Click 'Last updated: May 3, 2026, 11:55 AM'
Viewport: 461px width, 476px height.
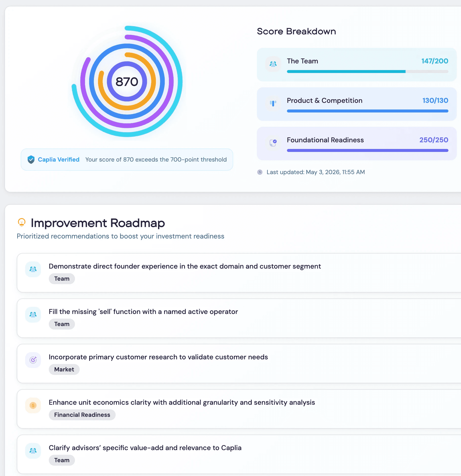click(316, 172)
